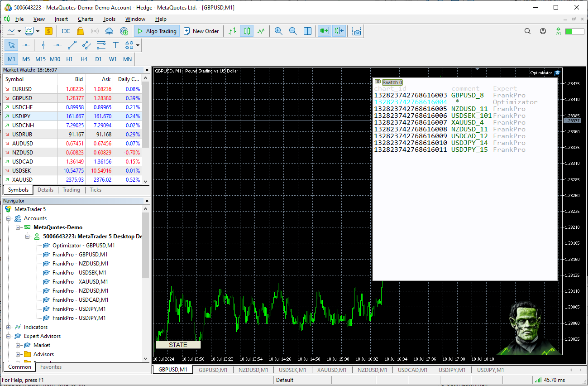This screenshot has width=588, height=386.
Task: Activate the Trendline drawing tool
Action: (72, 45)
